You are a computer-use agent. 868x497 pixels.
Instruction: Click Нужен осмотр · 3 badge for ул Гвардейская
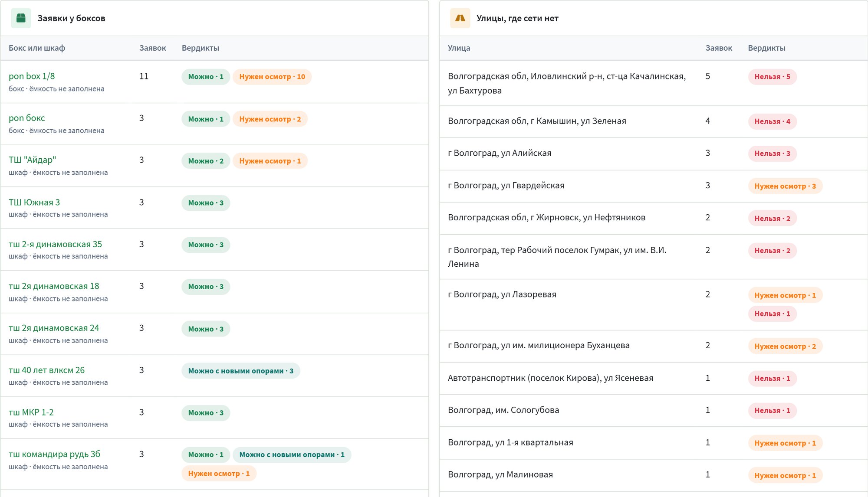(x=785, y=186)
